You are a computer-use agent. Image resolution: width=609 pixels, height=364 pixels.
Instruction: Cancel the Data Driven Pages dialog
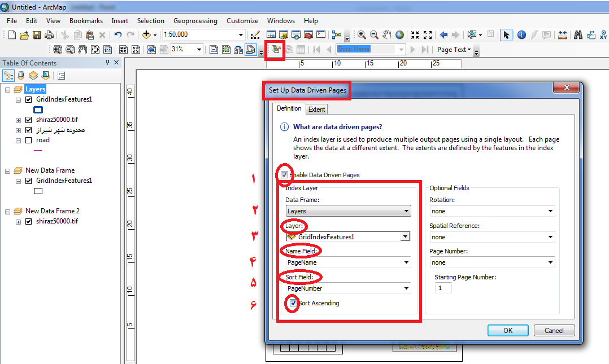(554, 330)
